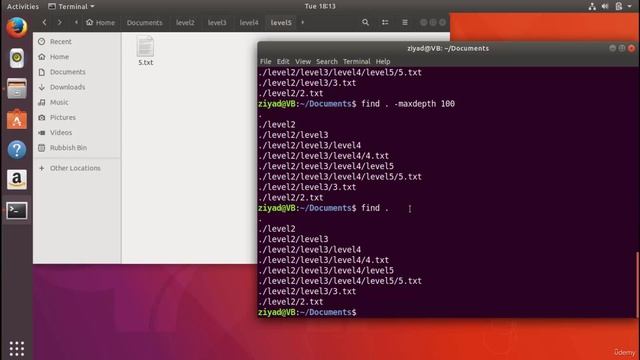Launch Rhythmbox from the dock

(x=17, y=58)
